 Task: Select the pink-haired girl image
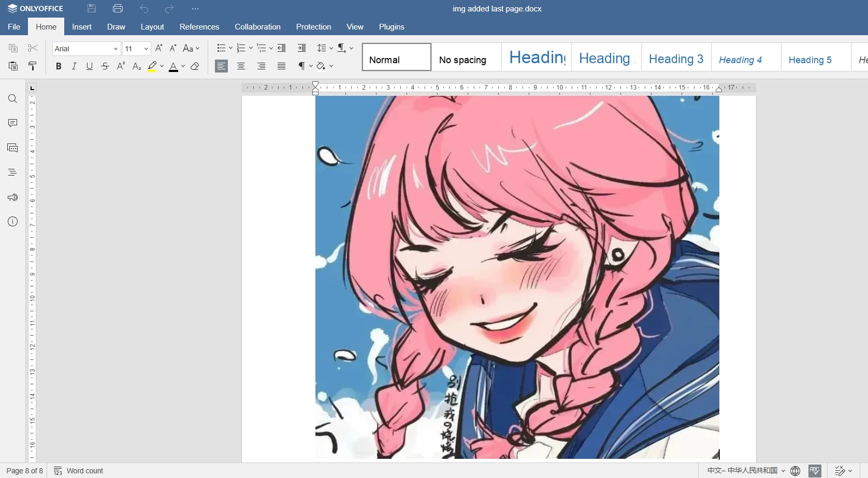[517, 277]
